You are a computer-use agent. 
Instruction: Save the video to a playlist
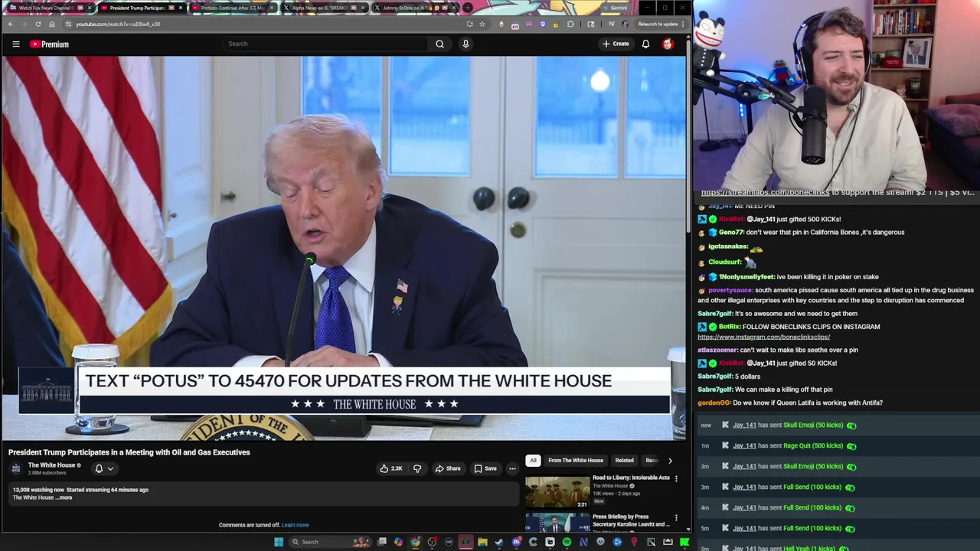pyautogui.click(x=485, y=468)
